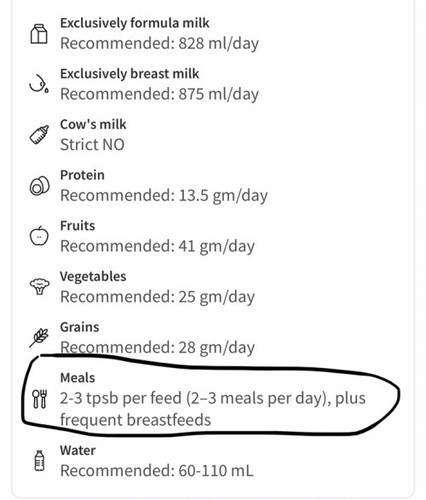This screenshot has height=500, width=426.
Task: Click the wheat icon beside Grains
Action: pyautogui.click(x=39, y=338)
